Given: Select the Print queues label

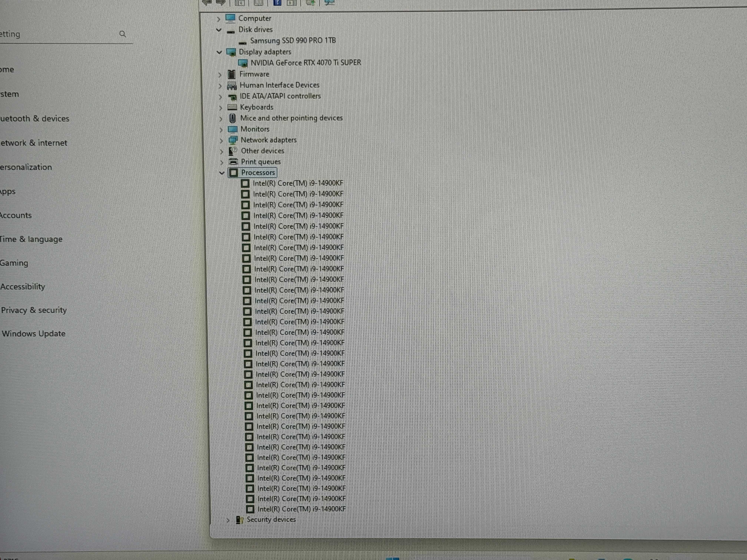Looking at the screenshot, I should [261, 162].
